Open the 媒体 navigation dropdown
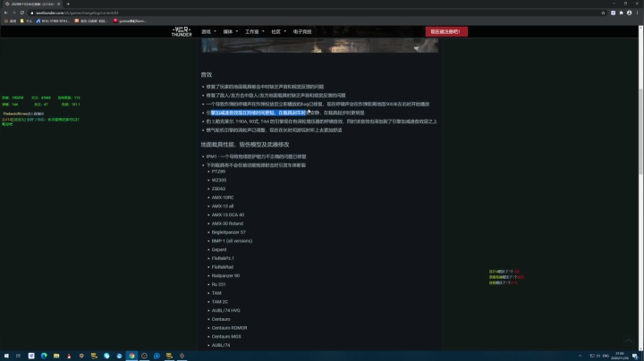644x361 pixels. click(231, 31)
